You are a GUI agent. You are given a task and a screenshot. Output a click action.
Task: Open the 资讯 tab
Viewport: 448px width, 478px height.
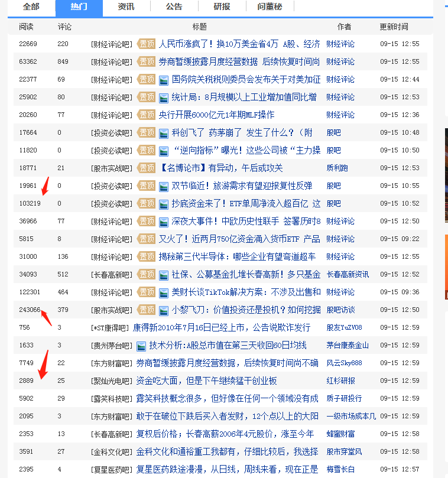click(126, 6)
